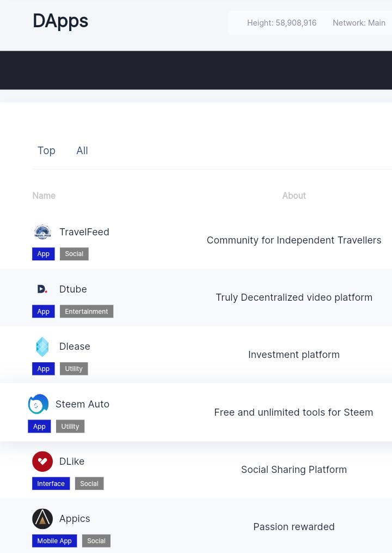Click the DLike heart logo icon

42,461
